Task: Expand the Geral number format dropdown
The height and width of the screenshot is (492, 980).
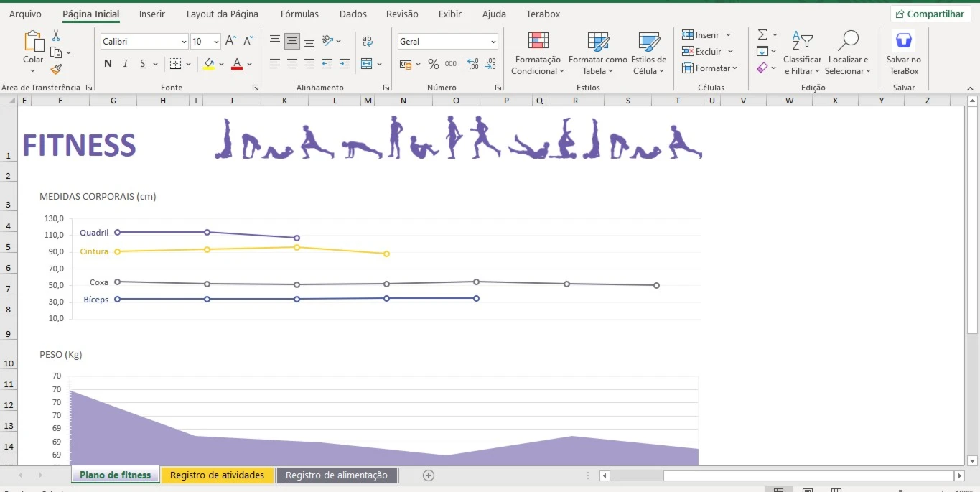Action: click(x=493, y=42)
